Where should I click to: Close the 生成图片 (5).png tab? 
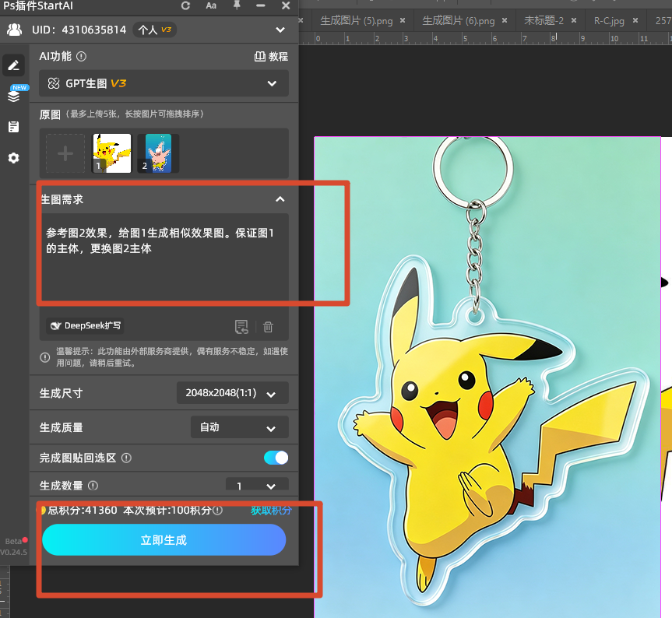pyautogui.click(x=403, y=20)
